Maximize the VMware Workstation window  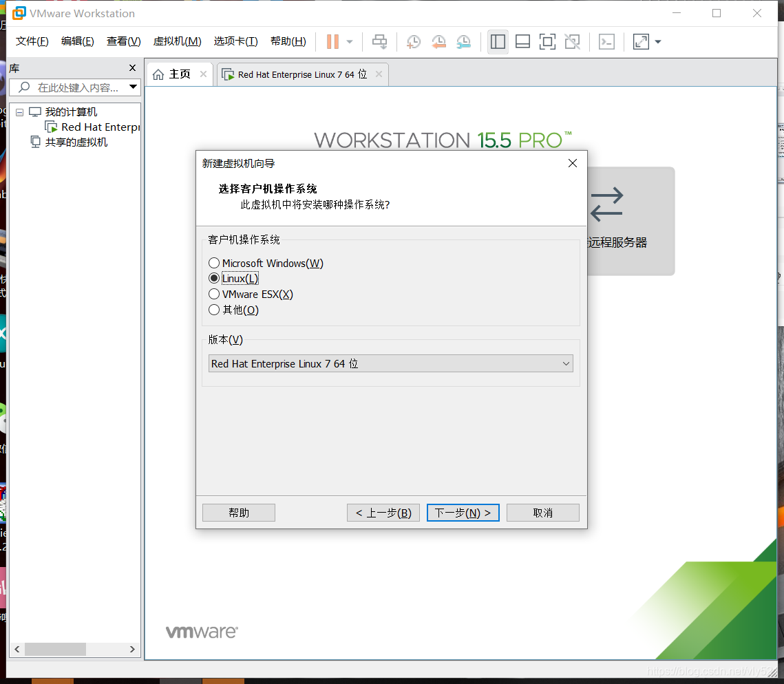(717, 14)
